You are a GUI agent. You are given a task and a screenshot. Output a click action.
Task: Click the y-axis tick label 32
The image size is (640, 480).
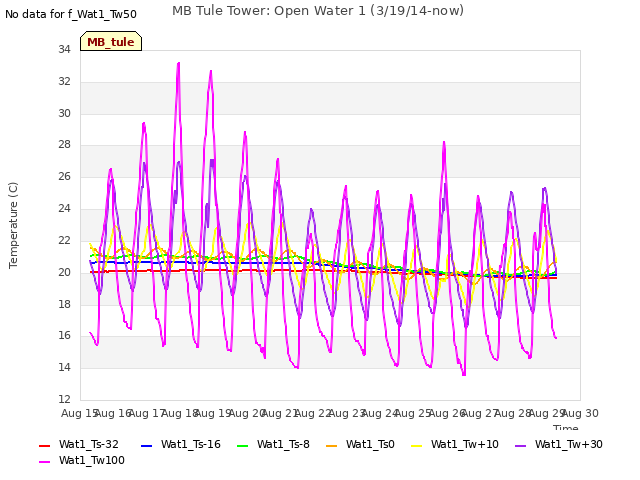pos(64,81)
